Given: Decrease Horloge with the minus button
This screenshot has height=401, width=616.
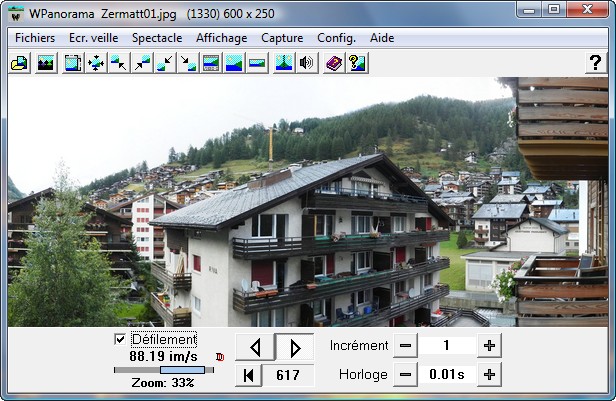Looking at the screenshot, I should 405,375.
